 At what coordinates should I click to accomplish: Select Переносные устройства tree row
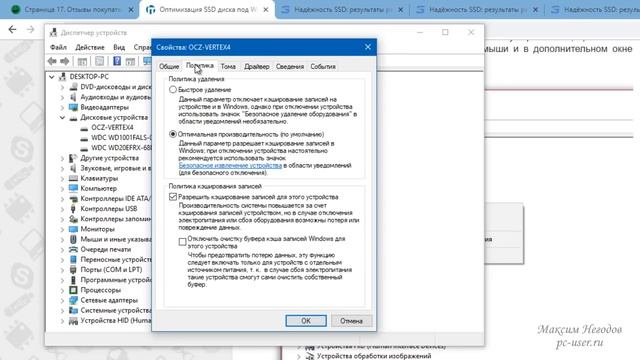coord(110,260)
